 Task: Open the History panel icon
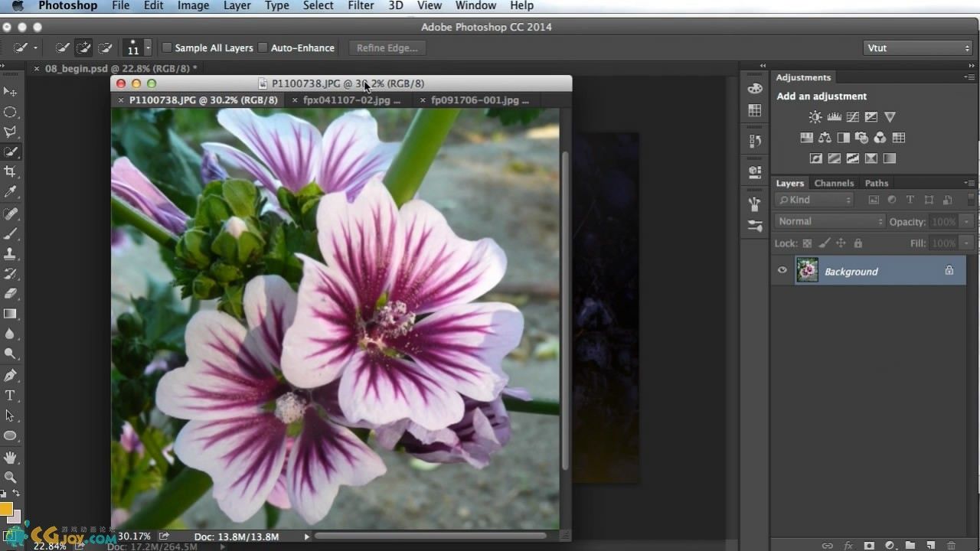755,142
